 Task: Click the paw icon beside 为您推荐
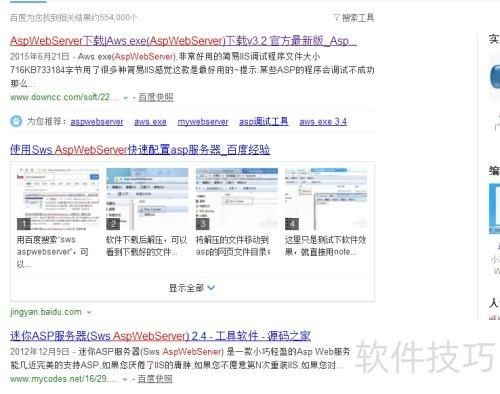click(16, 121)
